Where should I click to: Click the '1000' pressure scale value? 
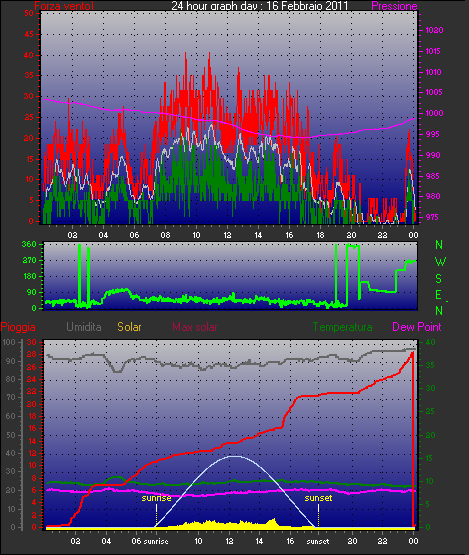pos(434,113)
